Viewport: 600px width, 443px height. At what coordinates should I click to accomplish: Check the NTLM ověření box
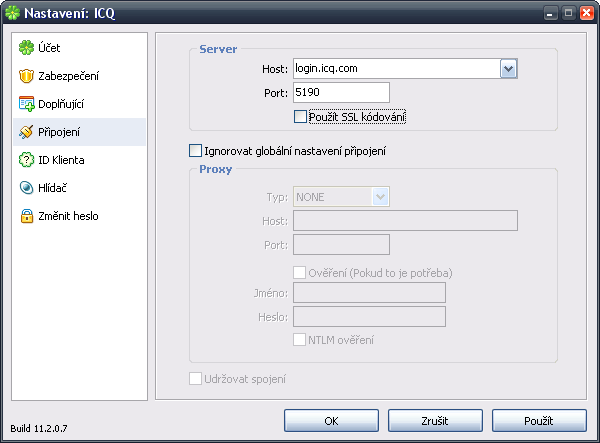300,340
